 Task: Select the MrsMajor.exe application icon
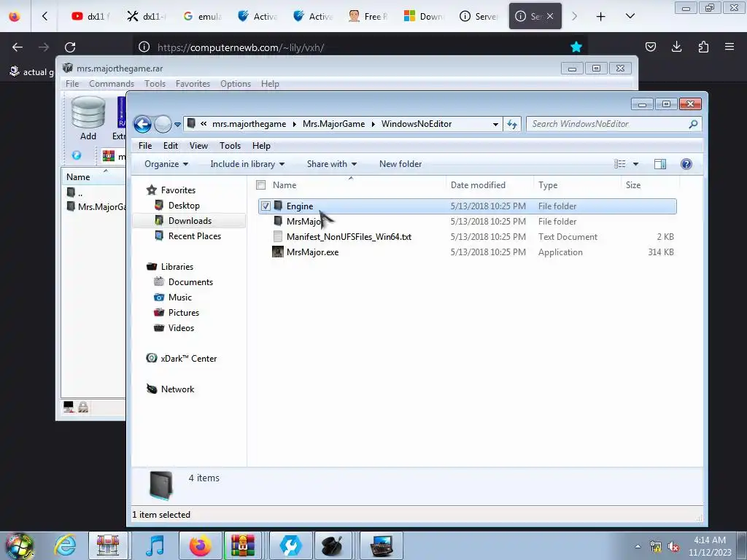pos(277,252)
